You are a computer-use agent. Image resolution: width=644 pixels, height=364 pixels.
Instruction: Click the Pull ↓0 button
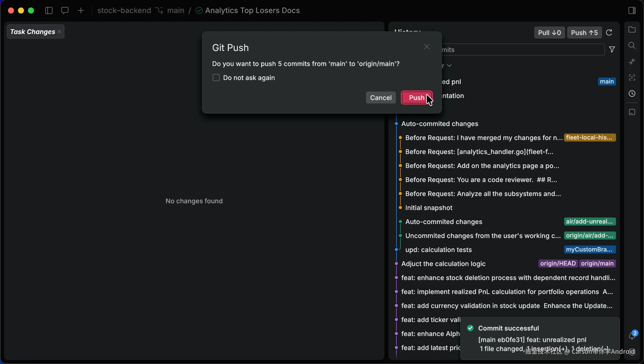(x=549, y=32)
